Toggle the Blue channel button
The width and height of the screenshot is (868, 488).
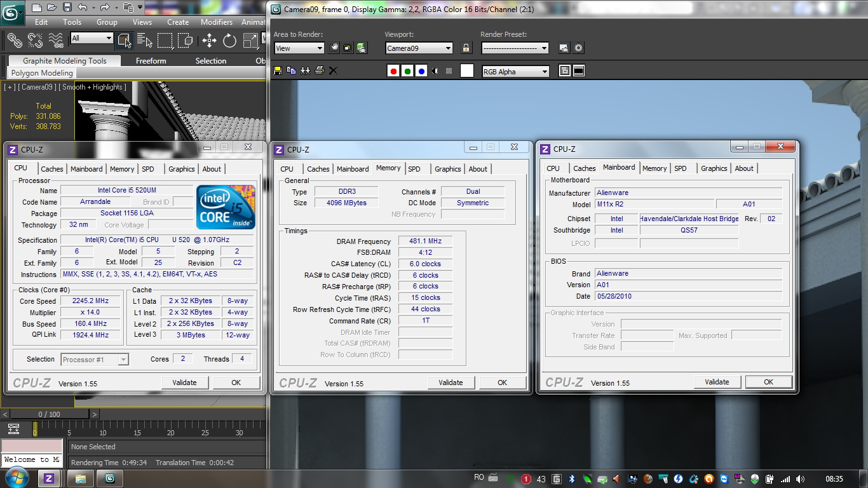(421, 71)
